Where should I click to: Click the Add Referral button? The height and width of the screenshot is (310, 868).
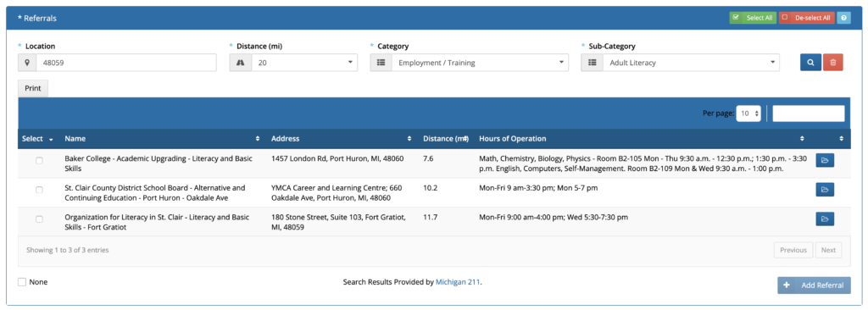coord(815,285)
